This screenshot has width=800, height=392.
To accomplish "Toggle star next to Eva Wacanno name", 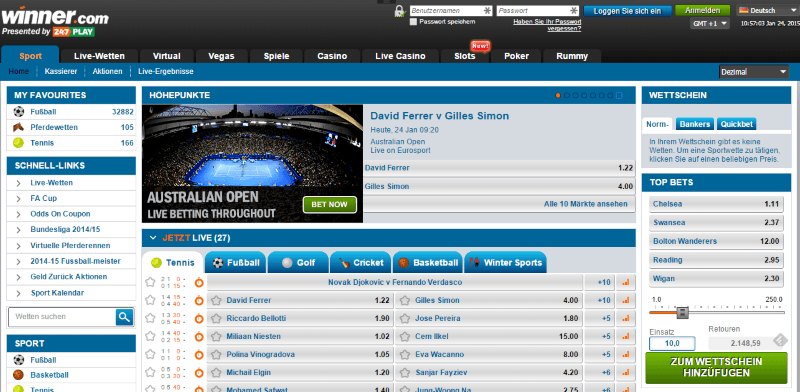I will pyautogui.click(x=405, y=354).
